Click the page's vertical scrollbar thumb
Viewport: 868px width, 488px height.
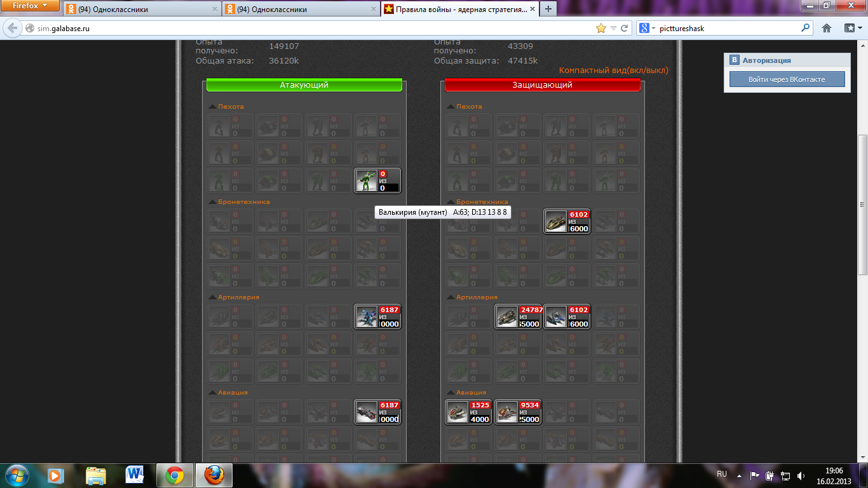(x=863, y=205)
